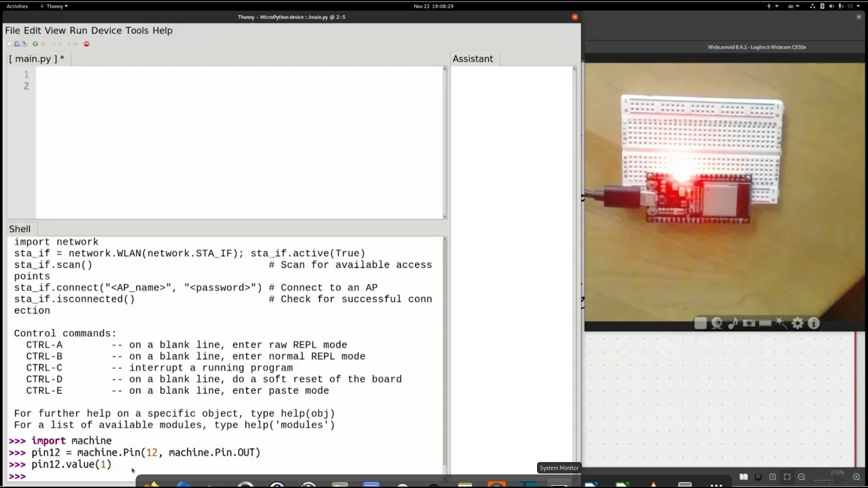This screenshot has height=488, width=868.
Task: Click the editor vertical scrollbar
Action: coord(445,142)
